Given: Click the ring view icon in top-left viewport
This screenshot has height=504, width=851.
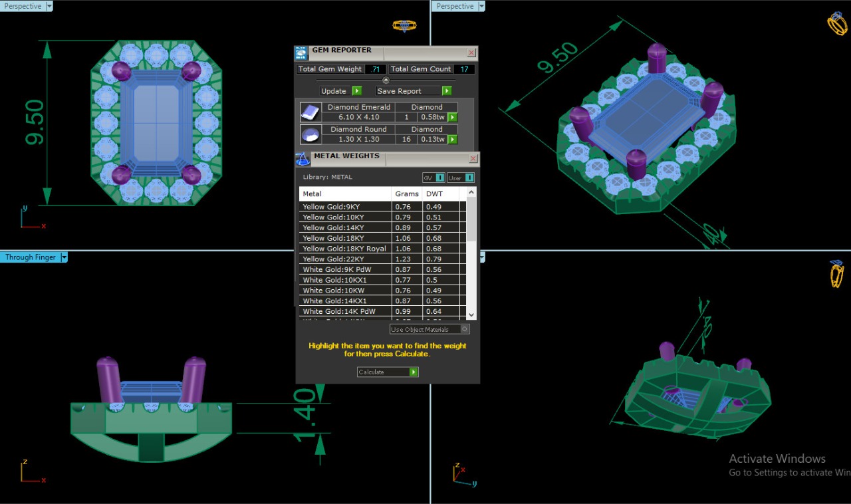Looking at the screenshot, I should click(x=404, y=26).
